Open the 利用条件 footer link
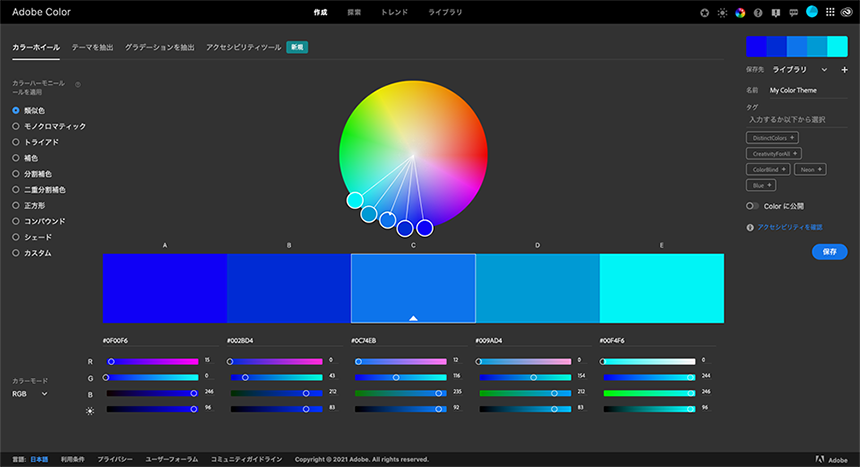Screen dimensions: 860x467 click(73, 459)
